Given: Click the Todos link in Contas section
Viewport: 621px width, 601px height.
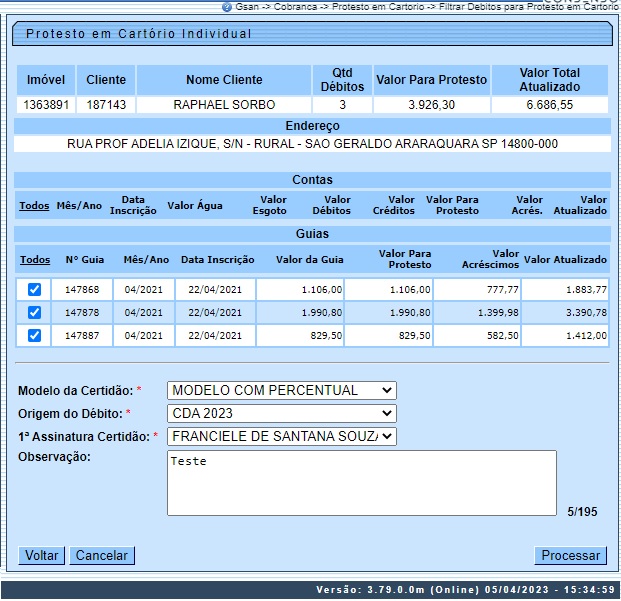Looking at the screenshot, I should click(x=34, y=206).
